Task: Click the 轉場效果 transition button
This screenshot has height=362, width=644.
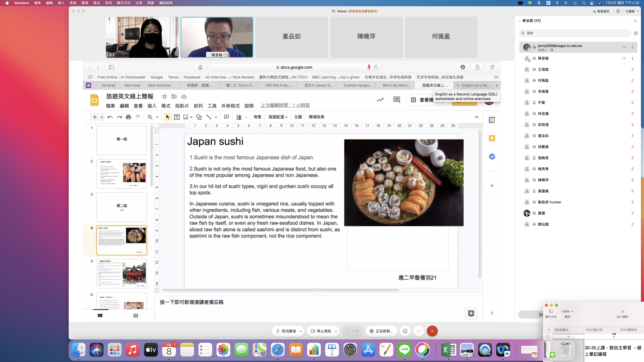Action: 316,117
